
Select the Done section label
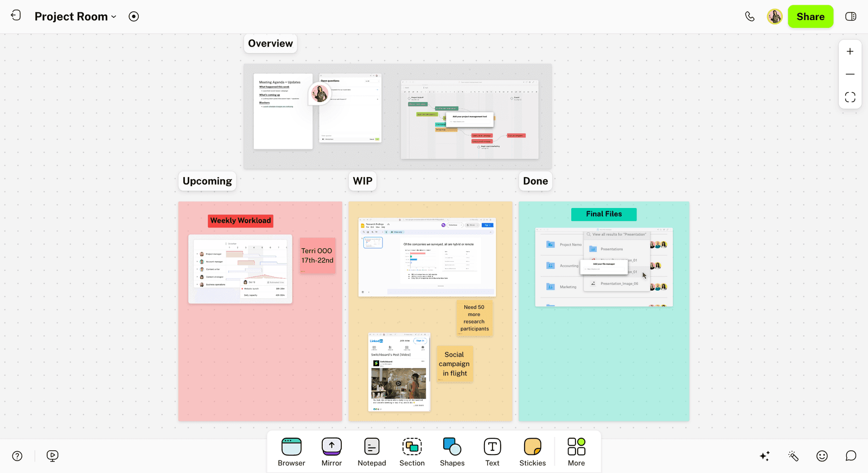[535, 181]
